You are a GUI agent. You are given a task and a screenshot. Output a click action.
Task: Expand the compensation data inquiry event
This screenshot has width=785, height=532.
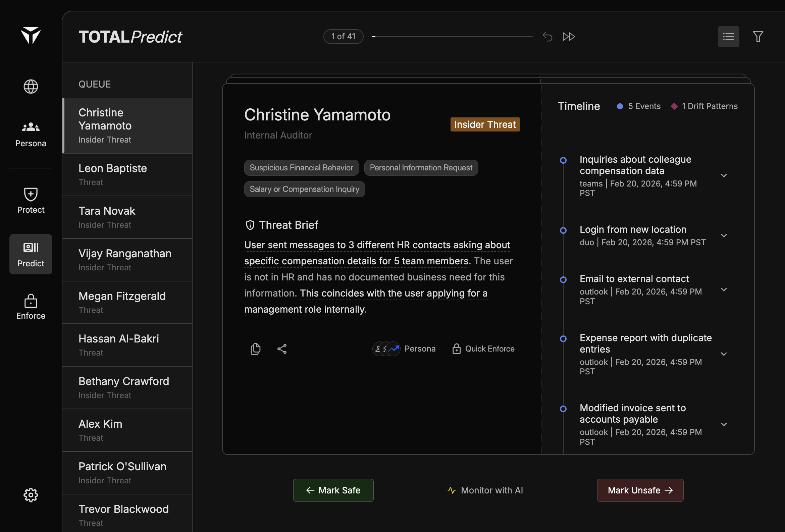pyautogui.click(x=724, y=176)
